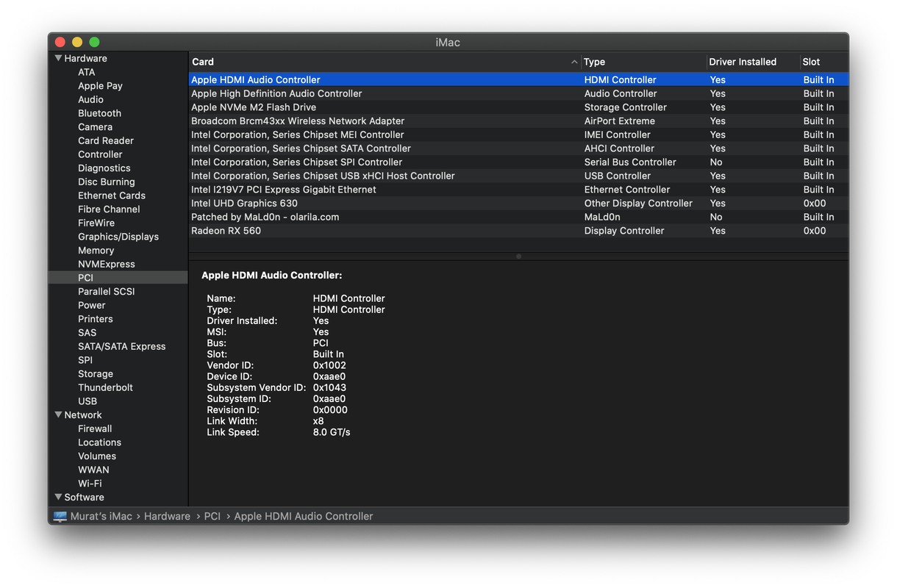Open Firewall under Network
This screenshot has width=897, height=588.
click(95, 429)
